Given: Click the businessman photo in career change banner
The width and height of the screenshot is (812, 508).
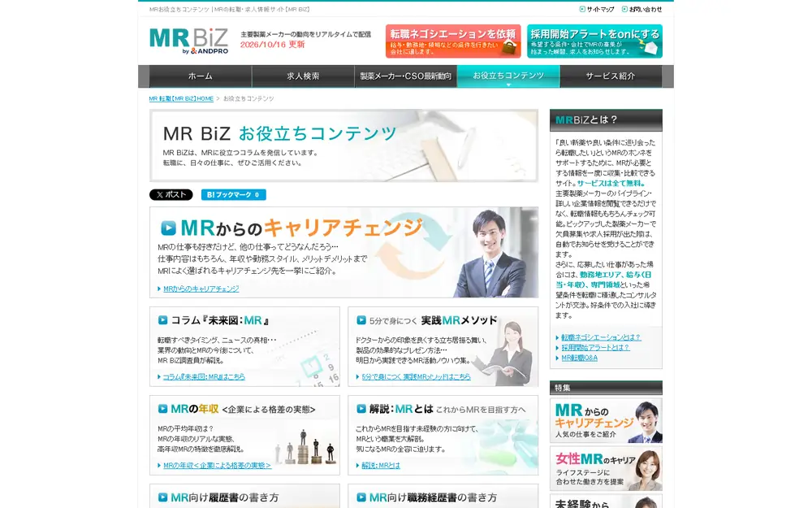Looking at the screenshot, I should (x=491, y=254).
